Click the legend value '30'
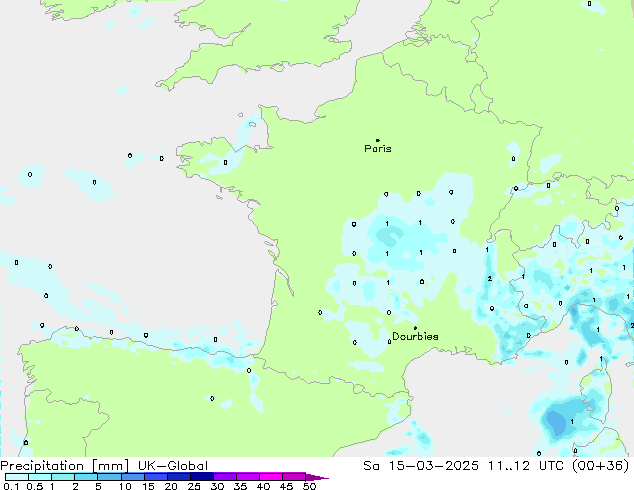The height and width of the screenshot is (490, 634). click(x=217, y=486)
